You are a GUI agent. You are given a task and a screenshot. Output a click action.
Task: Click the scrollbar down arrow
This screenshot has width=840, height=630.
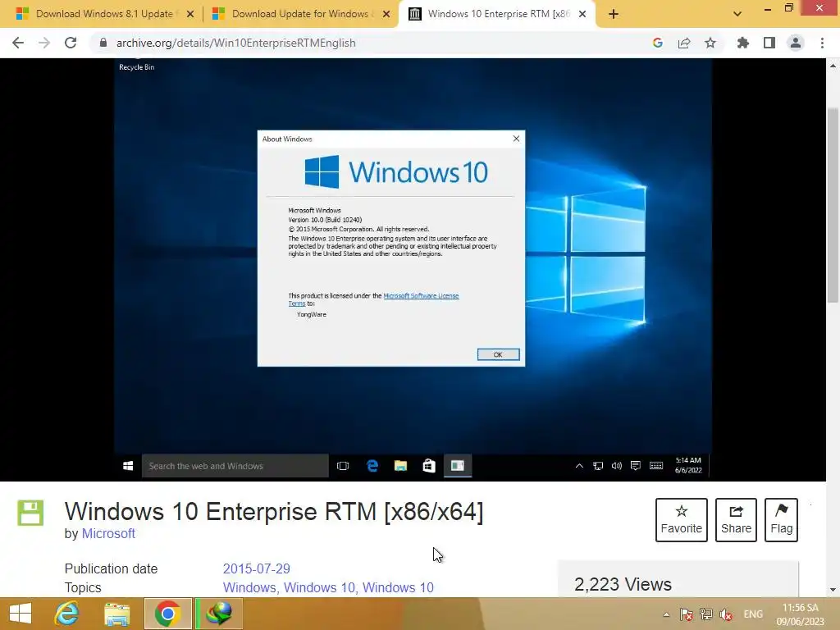coord(833,591)
